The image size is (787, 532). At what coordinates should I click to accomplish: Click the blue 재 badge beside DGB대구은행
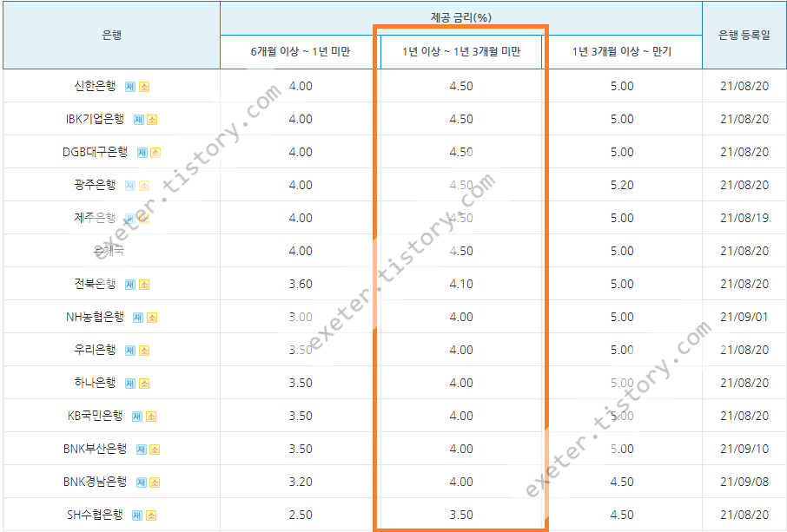(142, 153)
